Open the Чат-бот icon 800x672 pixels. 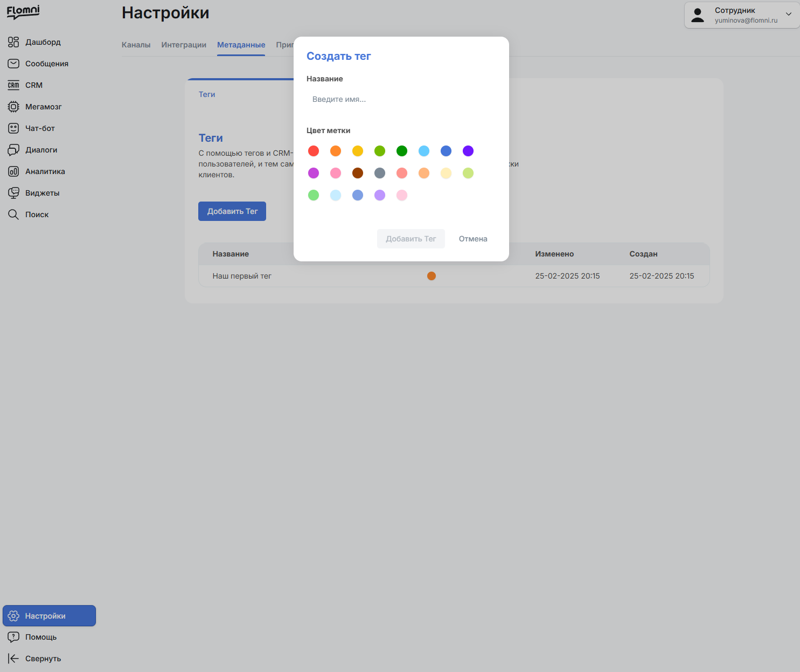(13, 128)
